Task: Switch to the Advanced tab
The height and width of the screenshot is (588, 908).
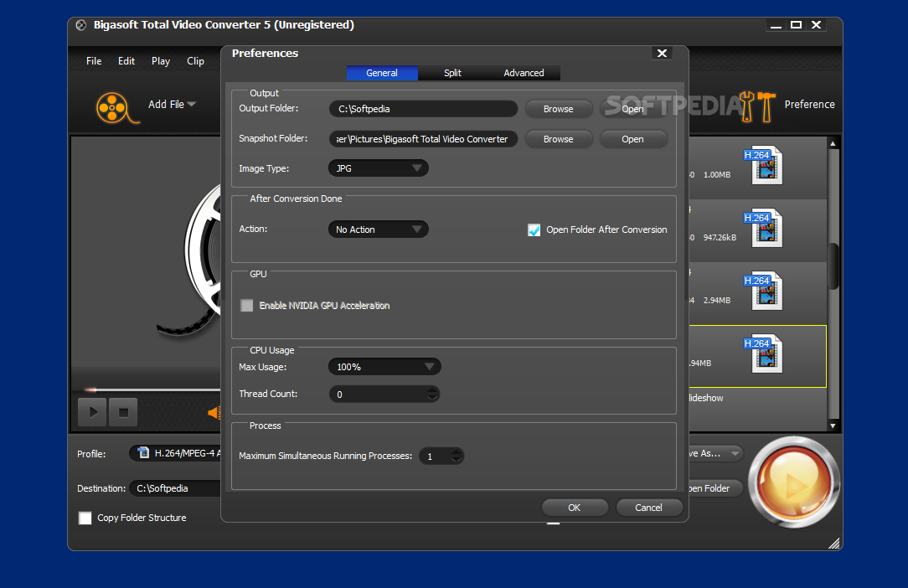Action: click(524, 73)
